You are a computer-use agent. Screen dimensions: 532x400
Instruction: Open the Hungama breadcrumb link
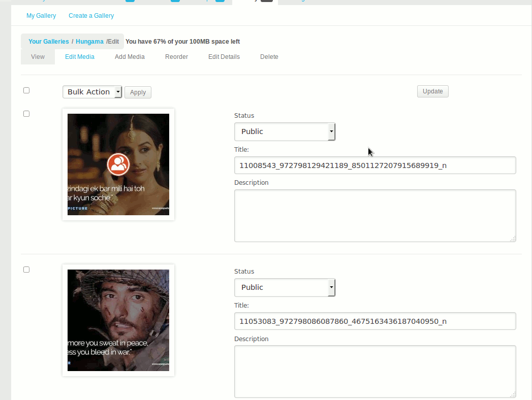pyautogui.click(x=89, y=41)
